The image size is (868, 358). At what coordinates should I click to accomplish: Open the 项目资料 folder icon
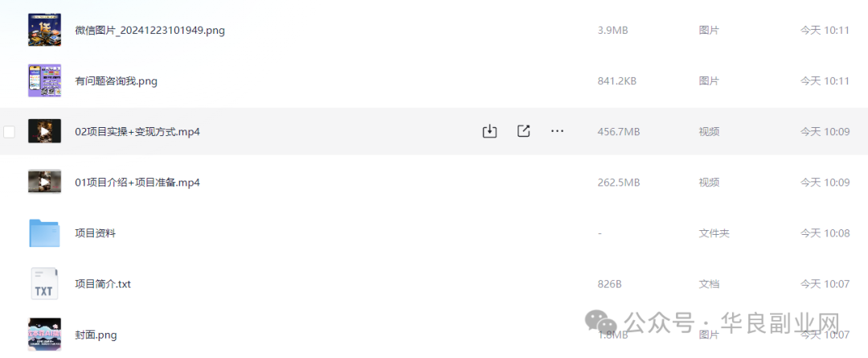tap(44, 232)
